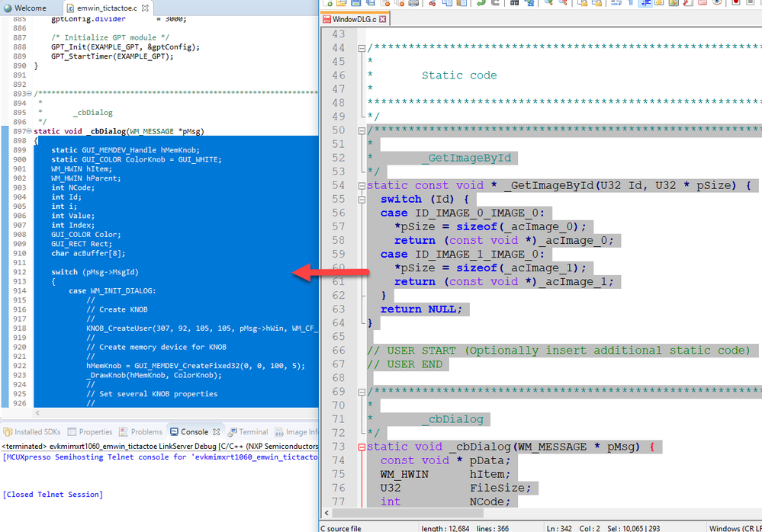Screen dimensions: 762x532
Task: Click the Console monitor icon in bottom panel
Action: click(x=174, y=431)
